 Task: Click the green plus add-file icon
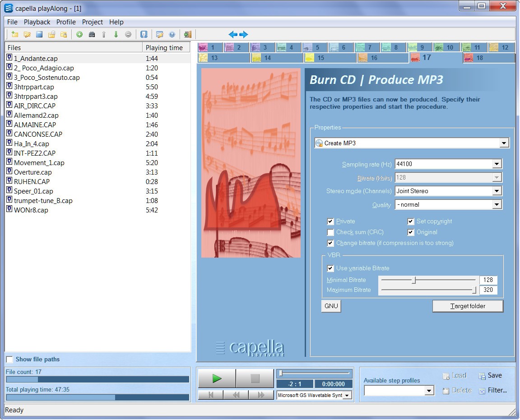coord(79,34)
